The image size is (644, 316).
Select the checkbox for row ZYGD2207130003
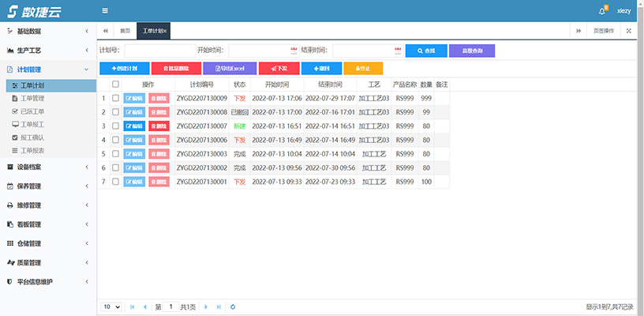[x=116, y=154]
